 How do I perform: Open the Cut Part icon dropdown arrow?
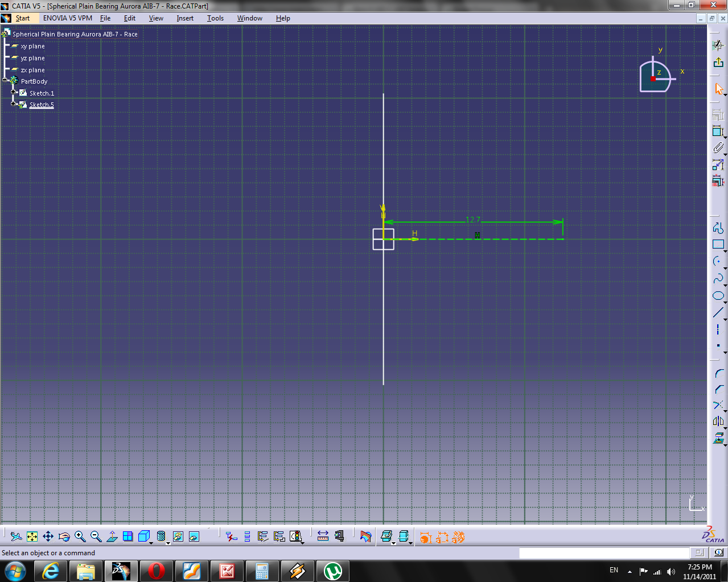(x=393, y=543)
